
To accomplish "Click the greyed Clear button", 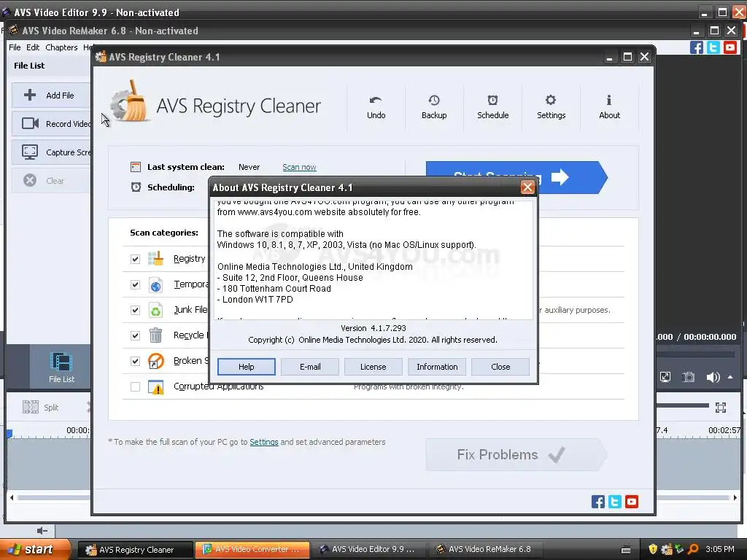I will pos(51,181).
